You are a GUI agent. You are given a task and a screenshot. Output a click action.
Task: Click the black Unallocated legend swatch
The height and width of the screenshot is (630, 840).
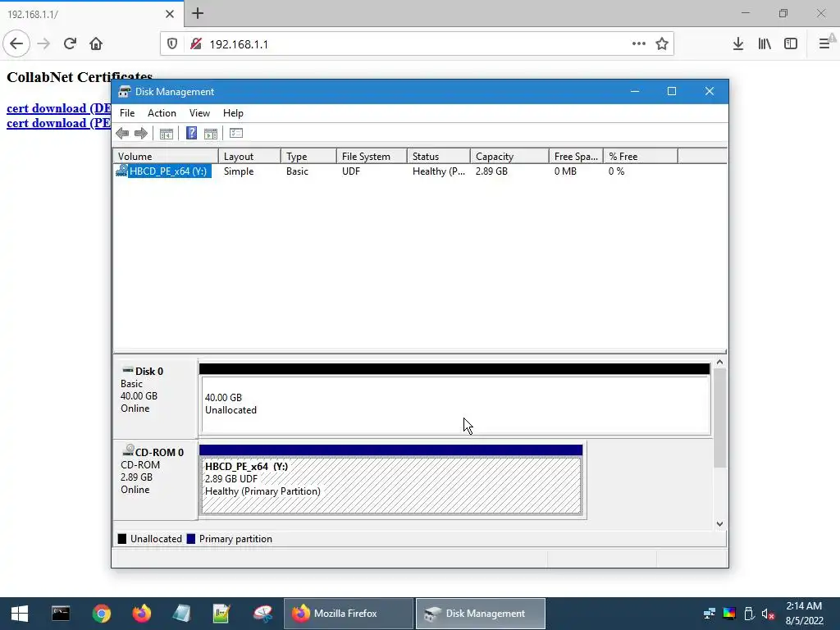pos(122,539)
